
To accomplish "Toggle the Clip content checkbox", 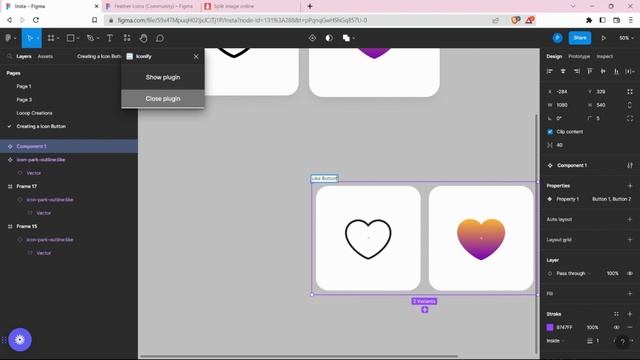I will click(x=550, y=132).
